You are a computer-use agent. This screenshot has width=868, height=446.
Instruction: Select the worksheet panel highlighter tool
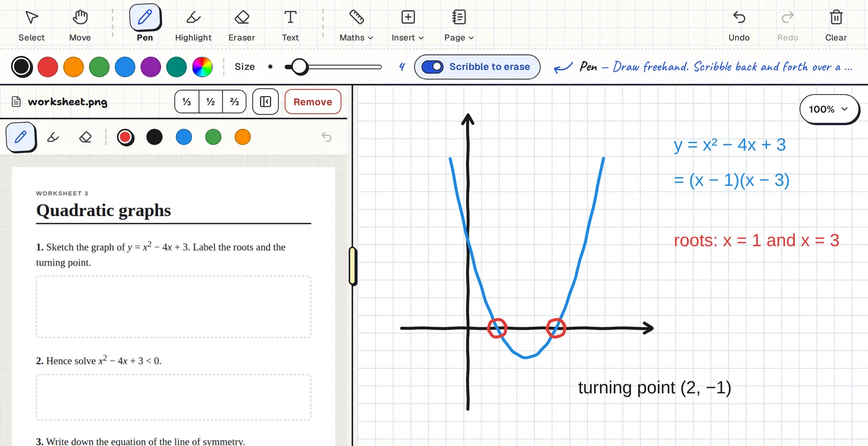point(53,137)
